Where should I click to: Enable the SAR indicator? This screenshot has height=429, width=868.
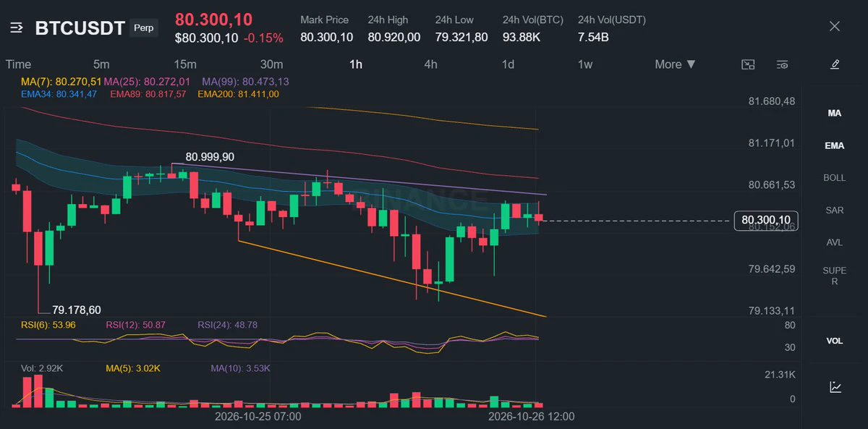[x=835, y=211]
